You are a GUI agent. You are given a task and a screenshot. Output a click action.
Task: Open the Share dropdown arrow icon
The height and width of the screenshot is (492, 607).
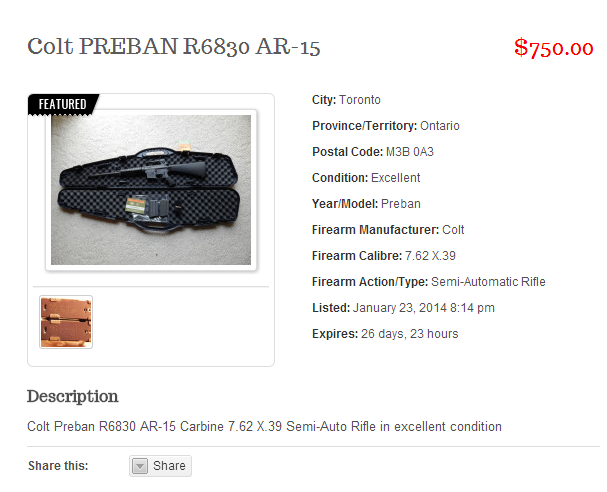pyautogui.click(x=140, y=466)
